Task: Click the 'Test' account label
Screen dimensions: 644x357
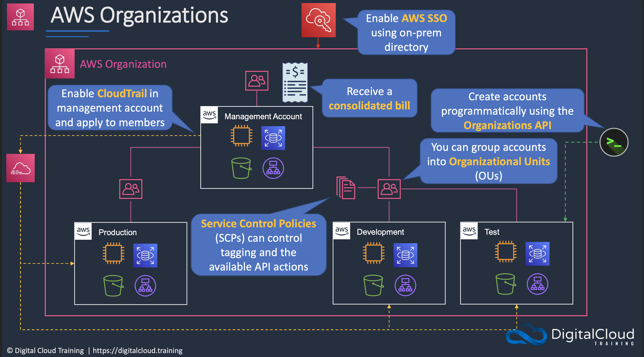Action: click(492, 232)
